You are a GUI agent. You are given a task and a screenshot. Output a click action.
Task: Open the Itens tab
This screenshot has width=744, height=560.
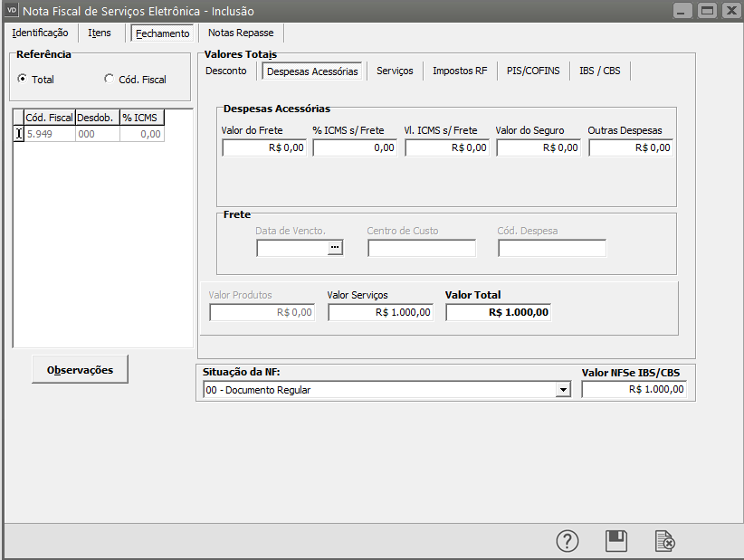tap(100, 33)
